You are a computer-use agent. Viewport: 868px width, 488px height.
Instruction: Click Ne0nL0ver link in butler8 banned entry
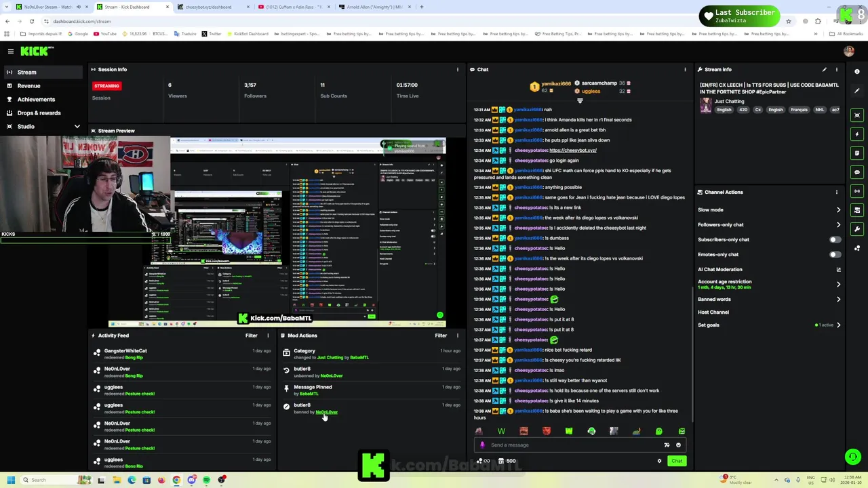point(326,412)
